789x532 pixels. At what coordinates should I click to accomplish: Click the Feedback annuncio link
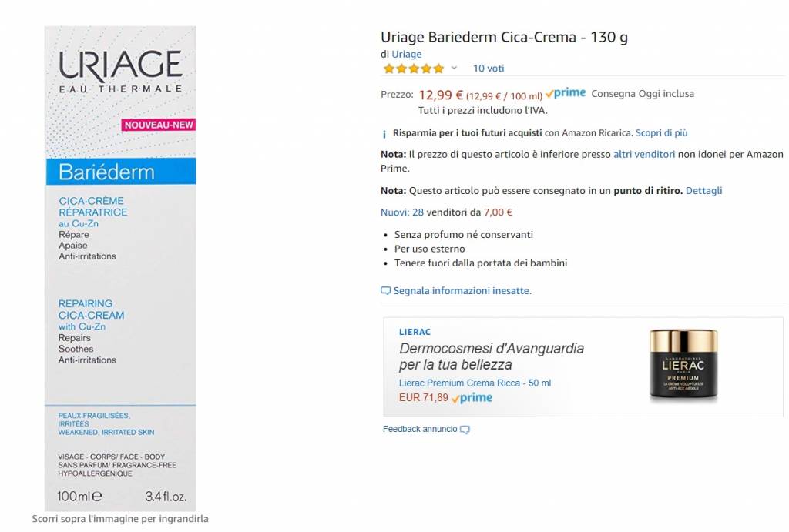[420, 429]
